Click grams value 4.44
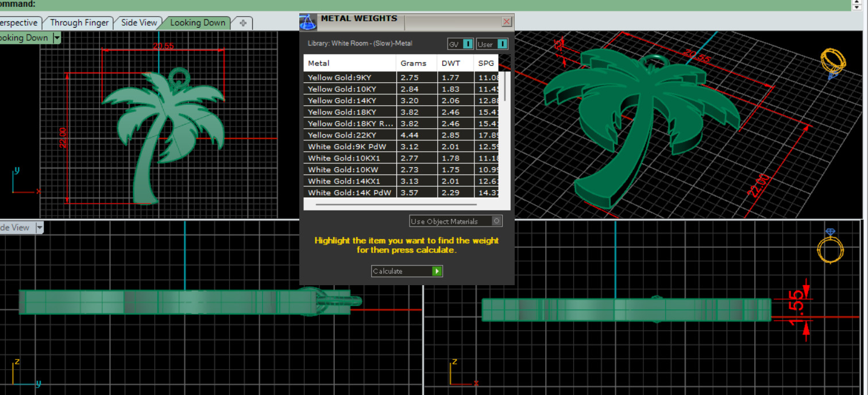Image resolution: width=868 pixels, height=395 pixels. point(409,135)
